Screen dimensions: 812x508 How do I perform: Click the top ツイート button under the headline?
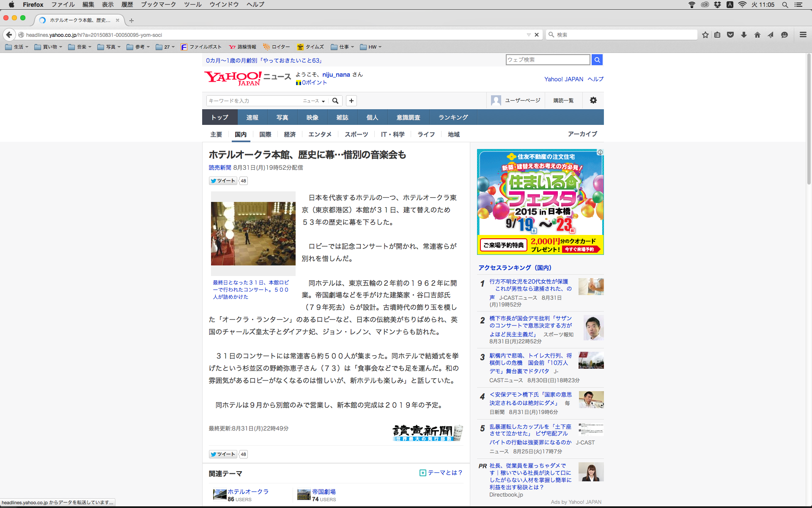pos(223,181)
